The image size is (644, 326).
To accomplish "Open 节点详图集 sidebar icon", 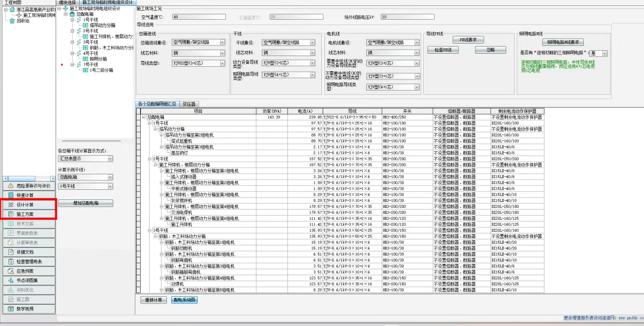I will coord(10,281).
